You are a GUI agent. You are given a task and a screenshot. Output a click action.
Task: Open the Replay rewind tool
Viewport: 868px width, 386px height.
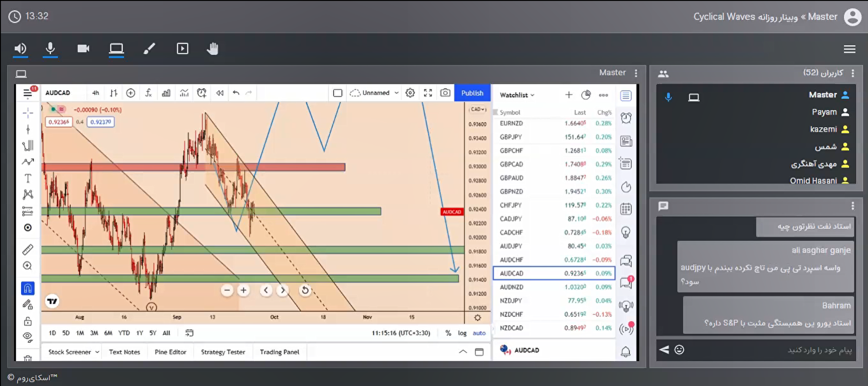click(220, 93)
